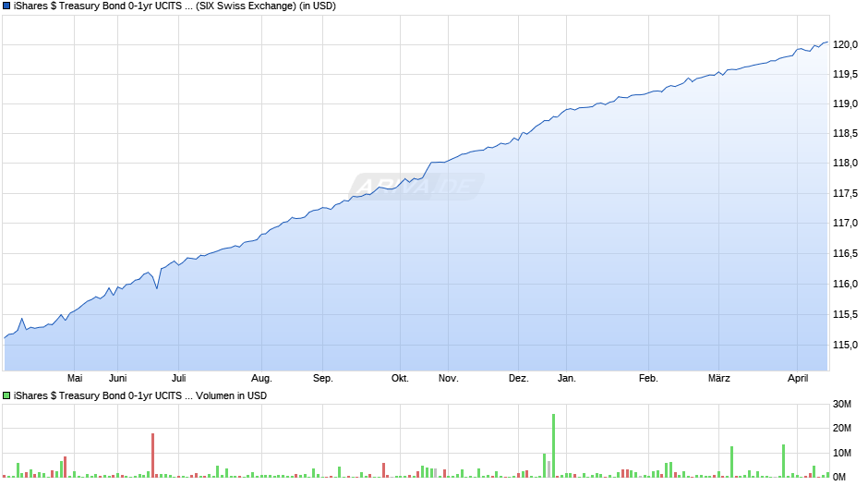The image size is (868, 486).
Task: Click the 'April' x-axis label
Action: (798, 379)
